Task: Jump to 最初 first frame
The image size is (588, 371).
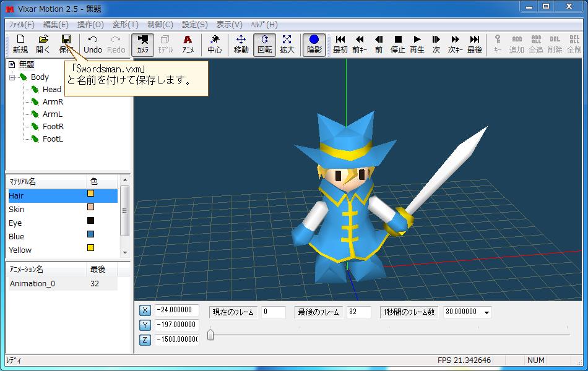Action: point(340,45)
